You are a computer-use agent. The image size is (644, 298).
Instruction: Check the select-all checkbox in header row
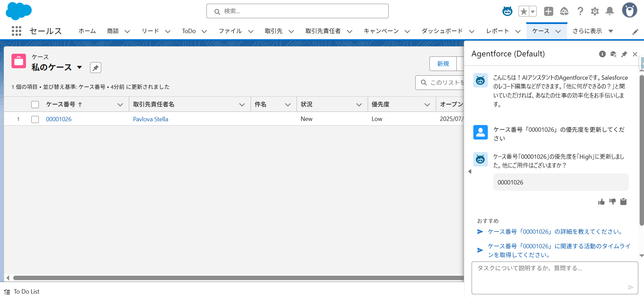pos(35,104)
